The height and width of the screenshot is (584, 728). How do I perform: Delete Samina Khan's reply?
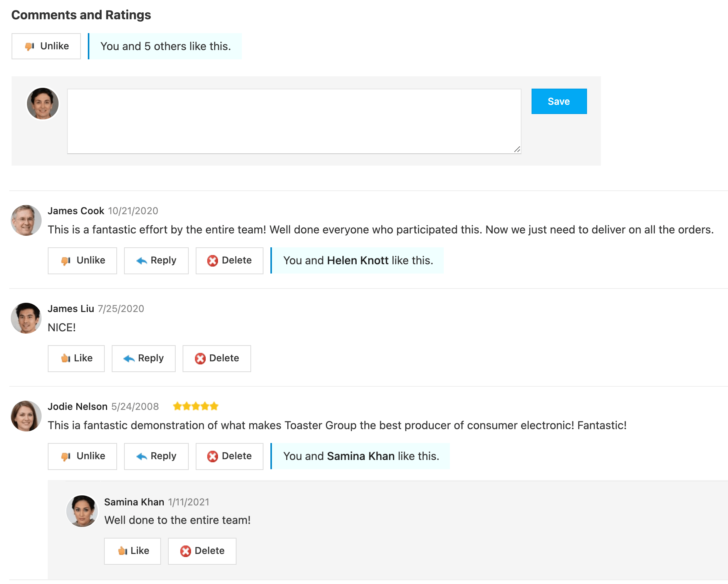(x=202, y=551)
